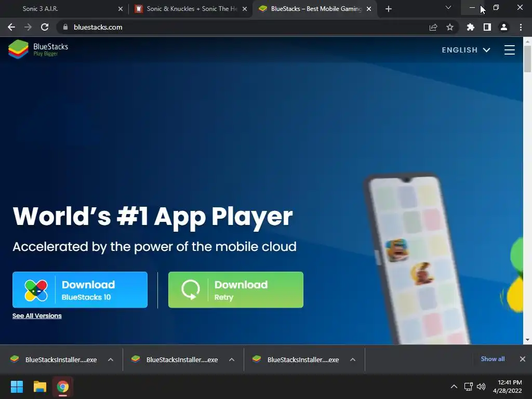The image size is (532, 399).
Task: Reload the BlueStacks page
Action: click(x=45, y=27)
